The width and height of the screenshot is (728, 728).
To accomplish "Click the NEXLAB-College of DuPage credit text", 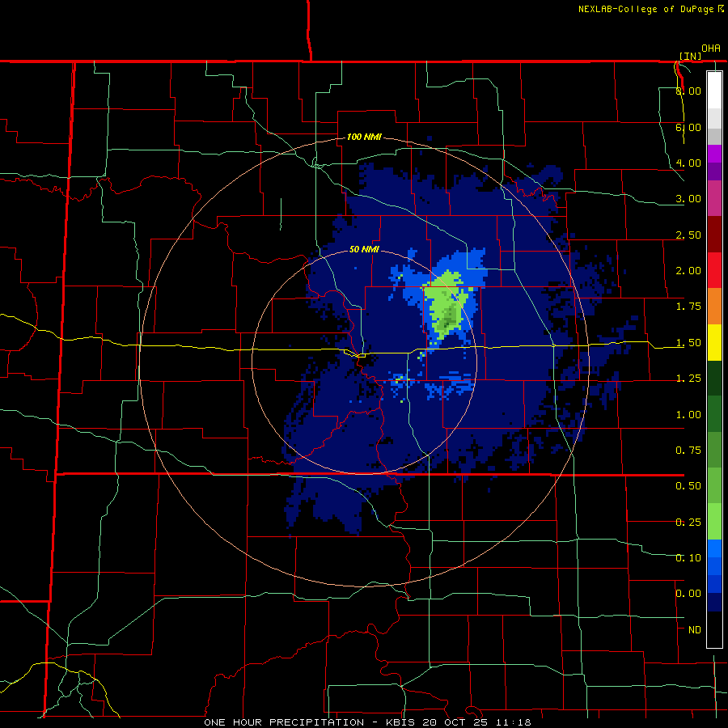I will tap(650, 9).
